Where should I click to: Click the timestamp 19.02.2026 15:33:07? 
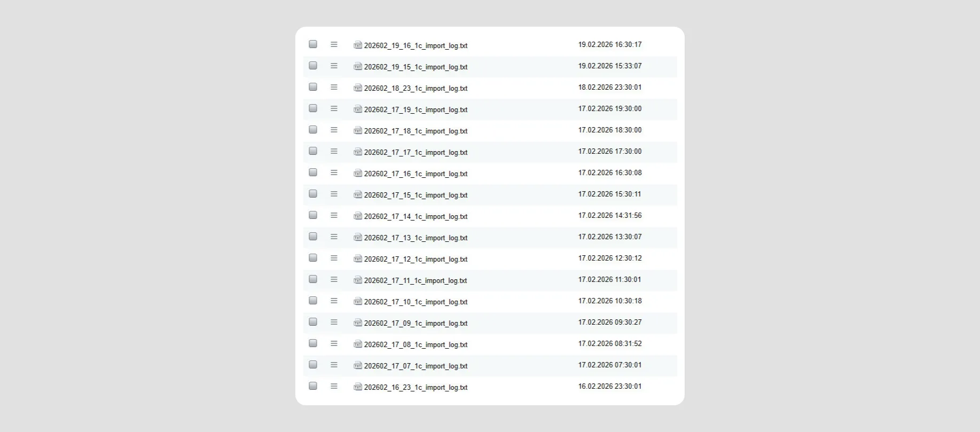click(610, 66)
